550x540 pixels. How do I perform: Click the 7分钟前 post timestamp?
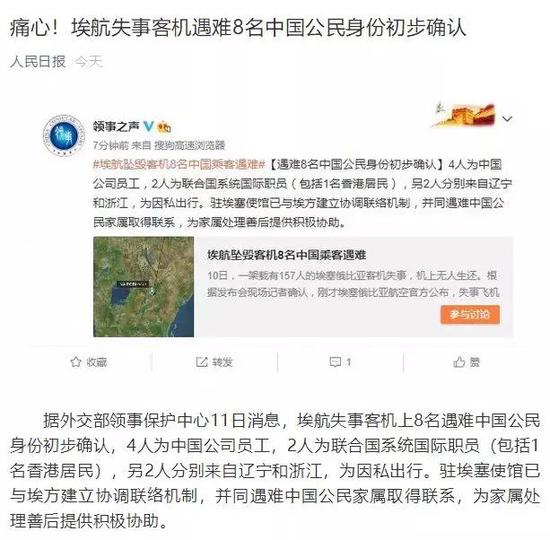[x=111, y=145]
